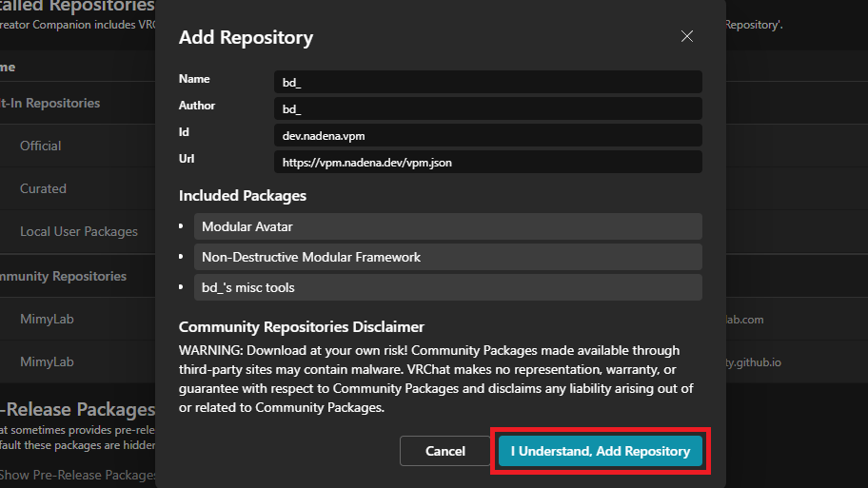Select the Modular Avatar package entry
The width and height of the screenshot is (868, 488).
[447, 226]
